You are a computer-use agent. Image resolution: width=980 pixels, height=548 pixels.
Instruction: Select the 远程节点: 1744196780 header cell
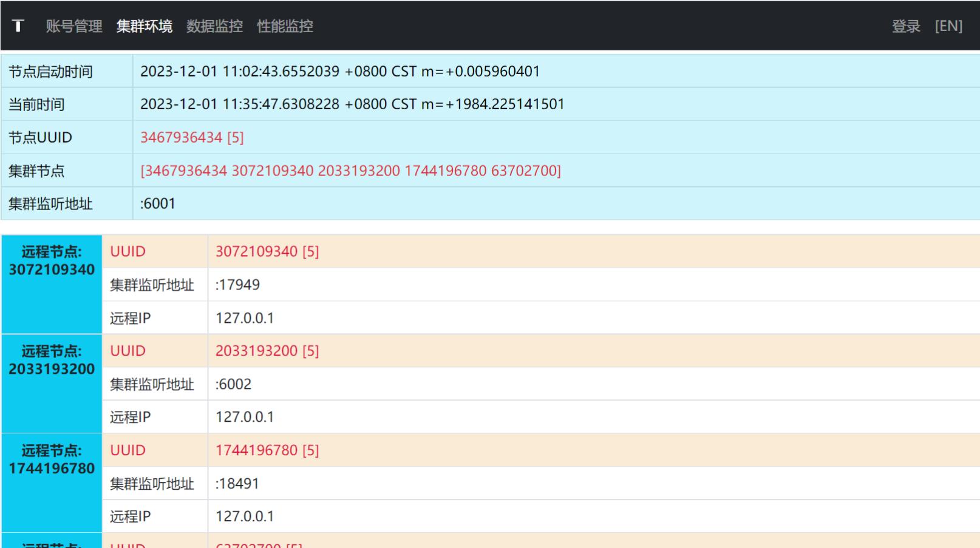point(52,483)
